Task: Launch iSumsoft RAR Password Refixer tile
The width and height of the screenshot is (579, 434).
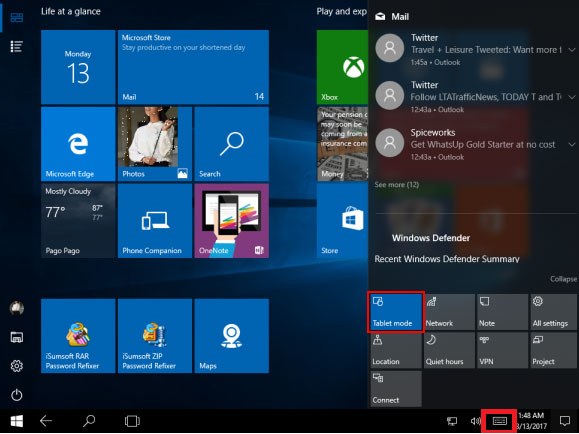Action: (78, 336)
